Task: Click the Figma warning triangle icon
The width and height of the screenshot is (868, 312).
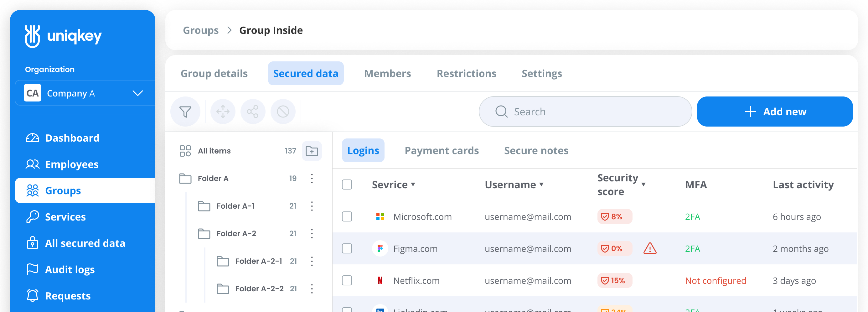Action: tap(650, 249)
